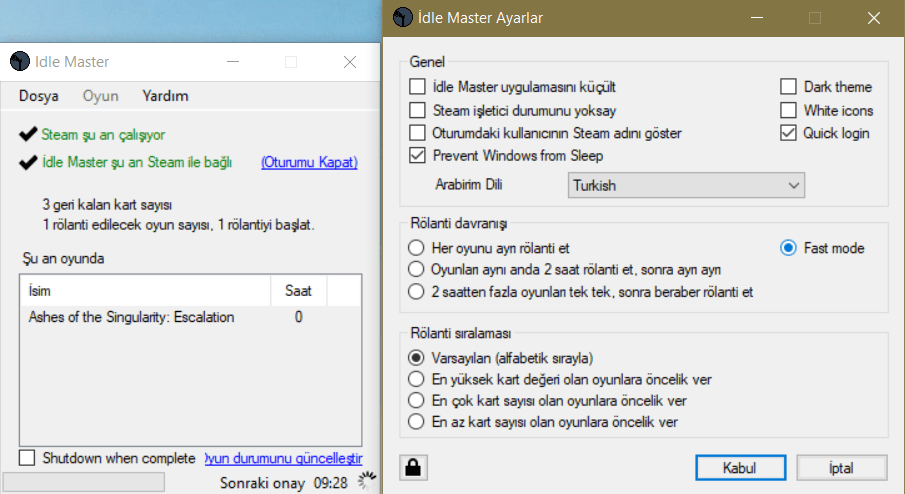Open the Arabirim Dili language dropdown
Viewport: 905px width, 494px height.
point(686,185)
